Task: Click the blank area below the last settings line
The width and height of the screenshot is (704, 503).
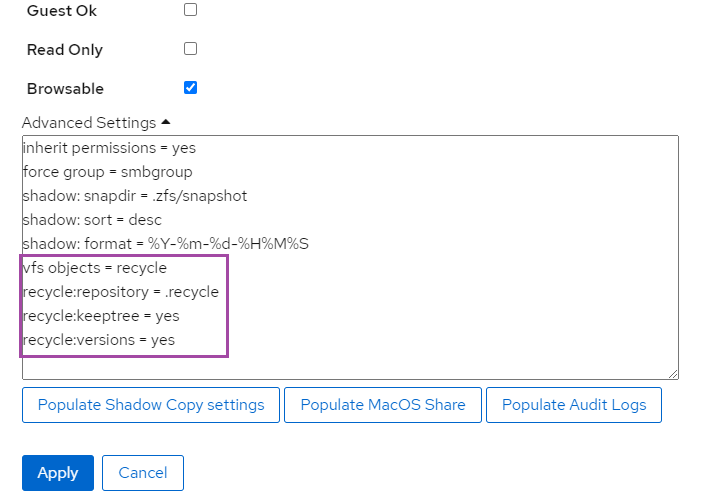Action: [x=350, y=367]
